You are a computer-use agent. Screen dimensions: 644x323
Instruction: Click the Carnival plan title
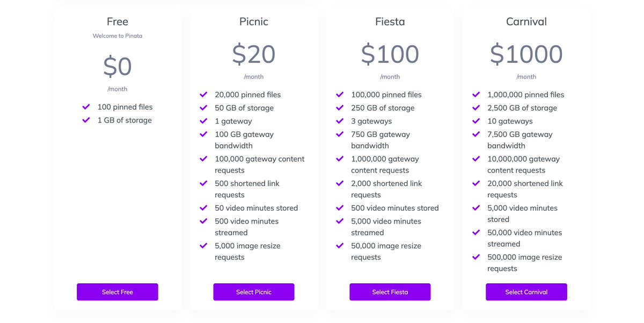[526, 21]
